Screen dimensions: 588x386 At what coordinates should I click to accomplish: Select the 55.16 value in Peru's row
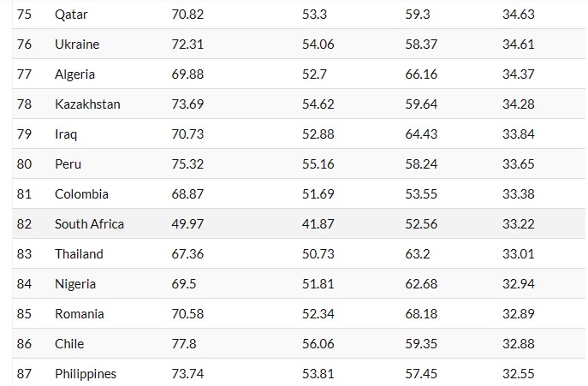(x=318, y=164)
